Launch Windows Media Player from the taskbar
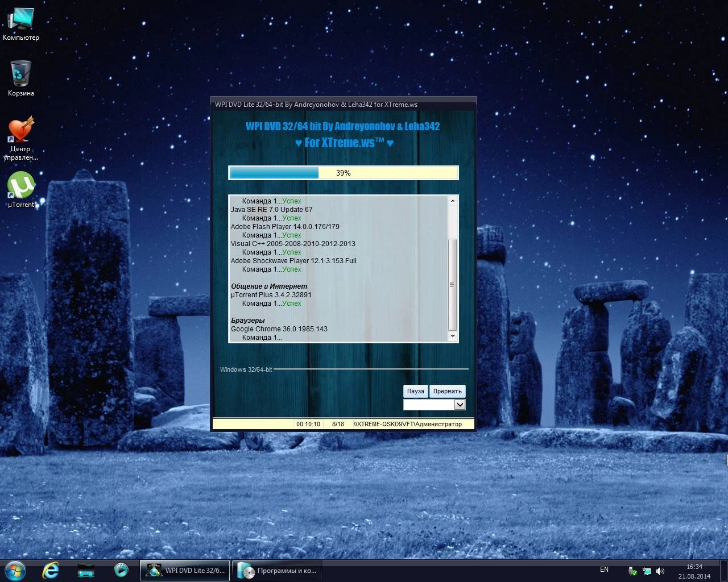Image resolution: width=728 pixels, height=582 pixels. (x=120, y=570)
